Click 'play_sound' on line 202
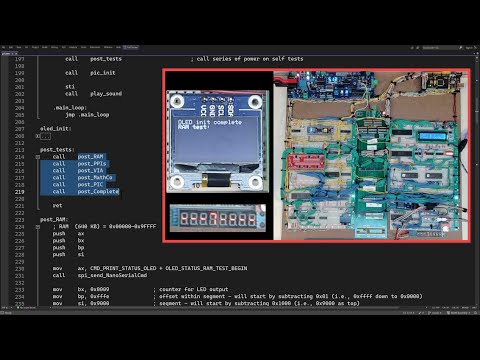This screenshot has height=360, width=480. point(106,94)
